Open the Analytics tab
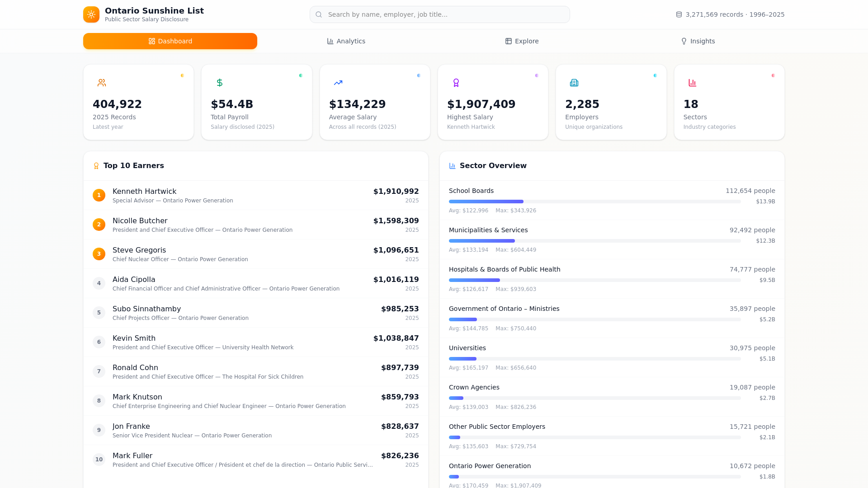 coord(346,41)
